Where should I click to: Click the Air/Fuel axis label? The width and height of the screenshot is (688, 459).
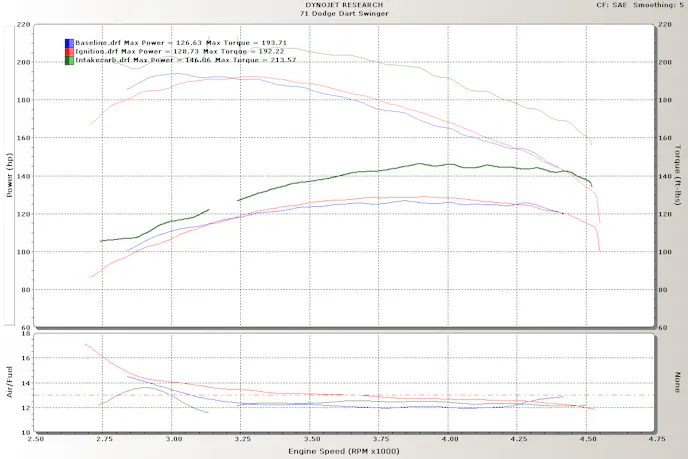click(x=10, y=382)
